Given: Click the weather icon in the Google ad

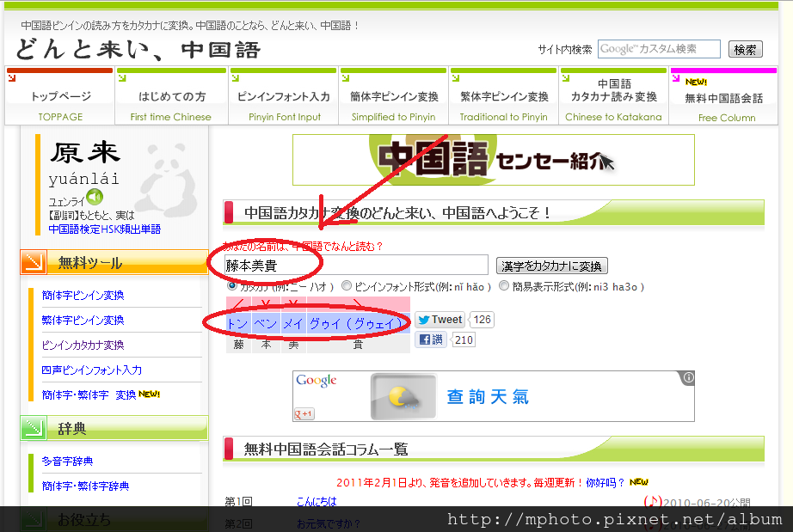Looking at the screenshot, I should tap(403, 396).
